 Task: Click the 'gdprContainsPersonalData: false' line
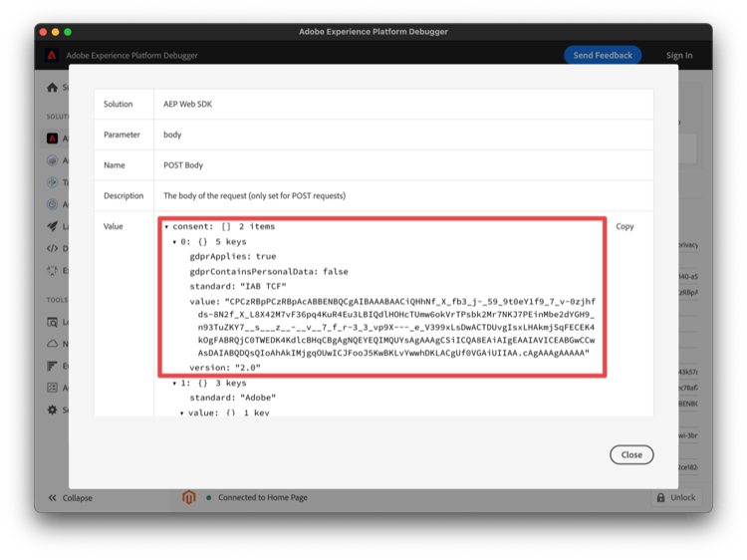[x=269, y=272]
